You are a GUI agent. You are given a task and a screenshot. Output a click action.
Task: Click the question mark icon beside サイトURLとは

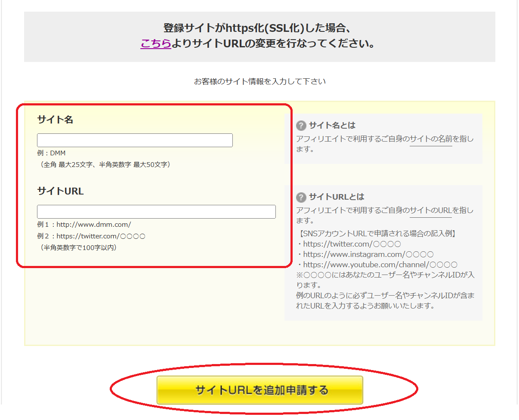point(301,198)
